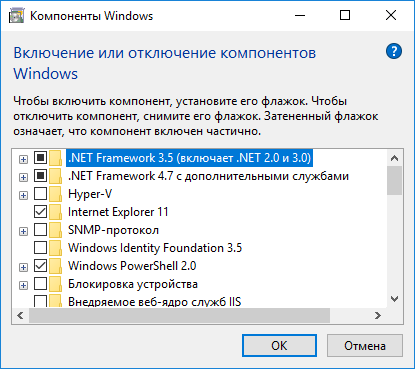The width and height of the screenshot is (415, 369).
Task: Click the folder icon next to Hyper-V
Action: pos(56,194)
